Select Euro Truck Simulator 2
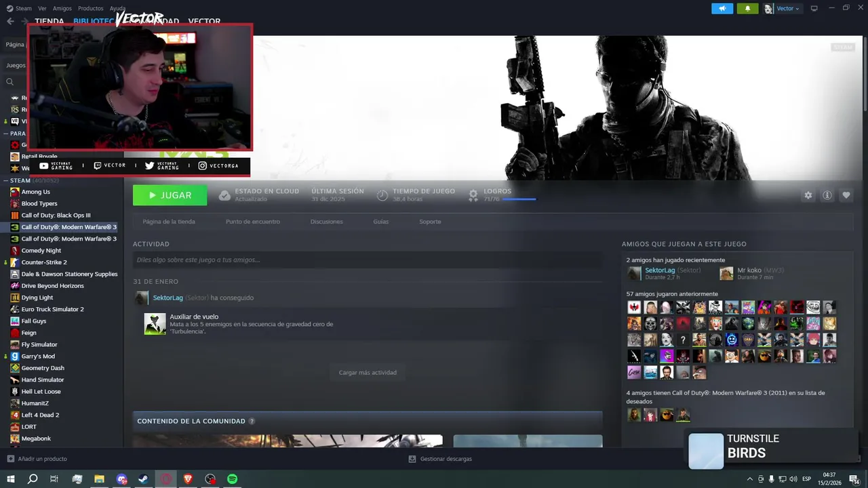868x488 pixels. (x=53, y=309)
